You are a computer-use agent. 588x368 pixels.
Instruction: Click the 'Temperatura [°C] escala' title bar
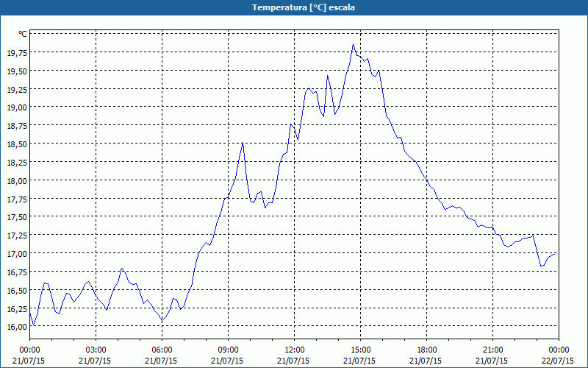[294, 7]
